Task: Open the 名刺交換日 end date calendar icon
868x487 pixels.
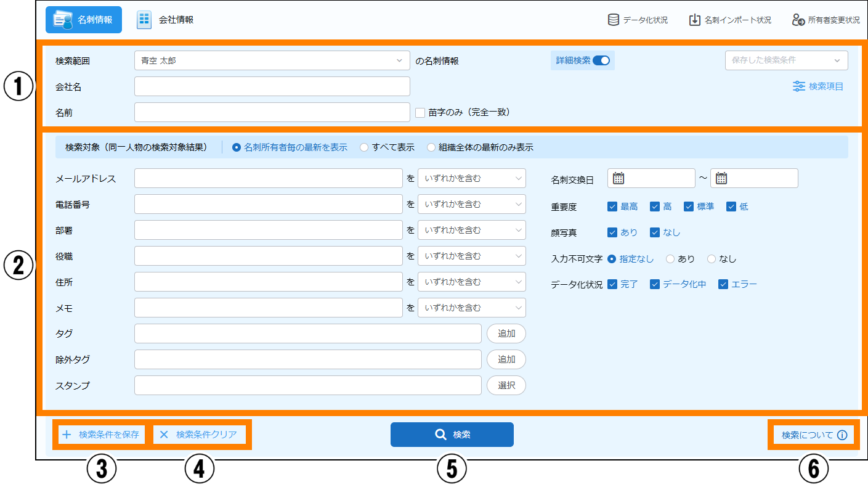Action: (721, 178)
